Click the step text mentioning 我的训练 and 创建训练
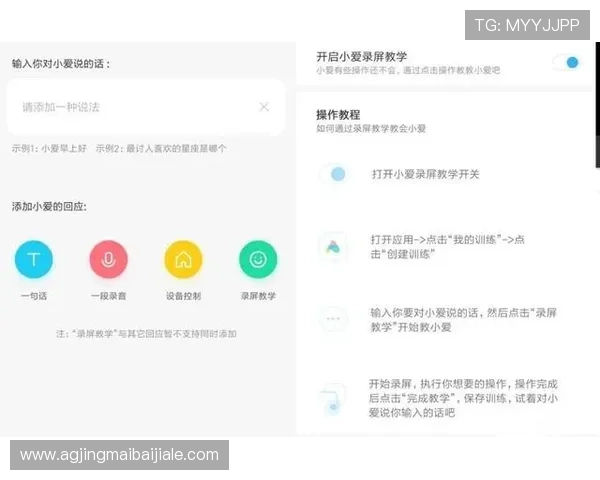The height and width of the screenshot is (480, 600). (447, 247)
